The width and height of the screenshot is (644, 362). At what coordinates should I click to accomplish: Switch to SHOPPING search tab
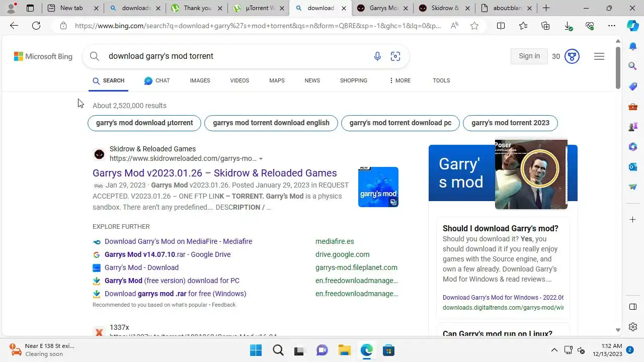tap(353, 80)
